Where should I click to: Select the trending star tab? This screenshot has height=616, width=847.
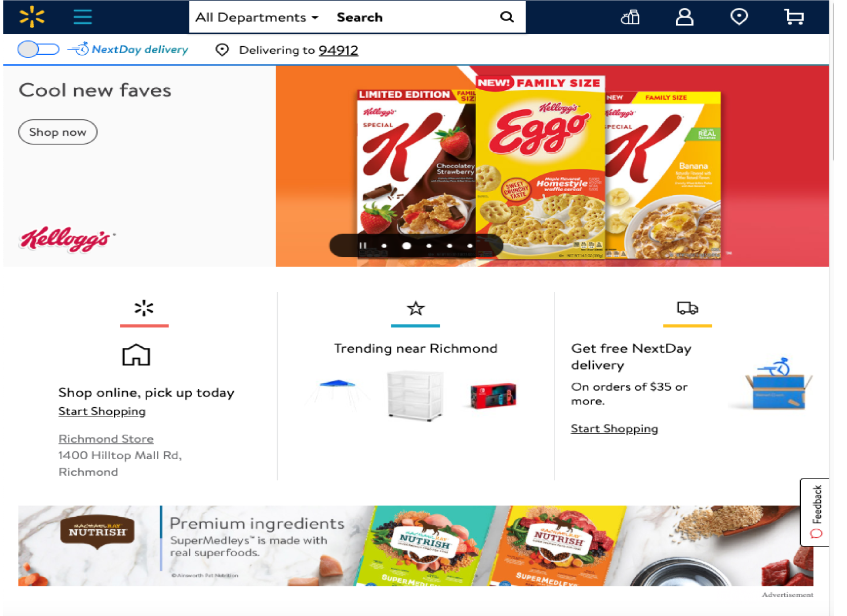pos(415,309)
